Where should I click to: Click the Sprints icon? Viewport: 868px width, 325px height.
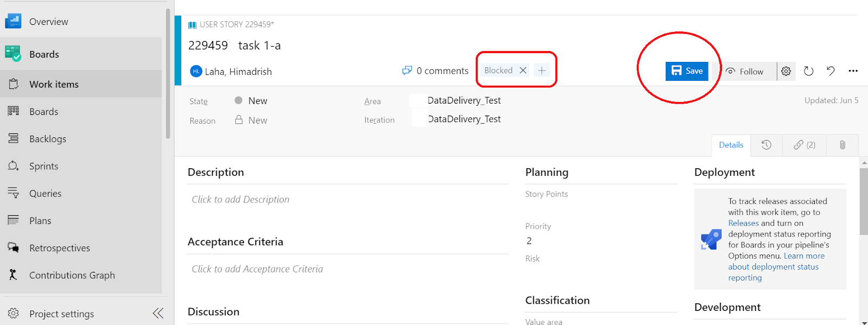14,165
